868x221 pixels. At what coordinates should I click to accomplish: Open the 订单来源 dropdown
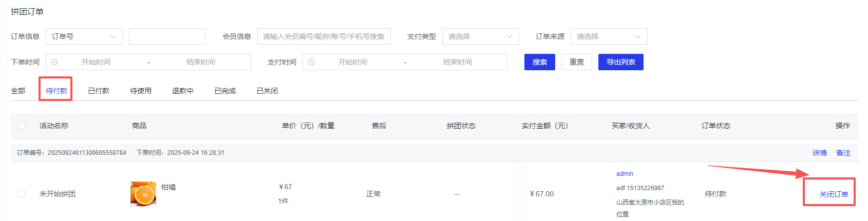[609, 36]
